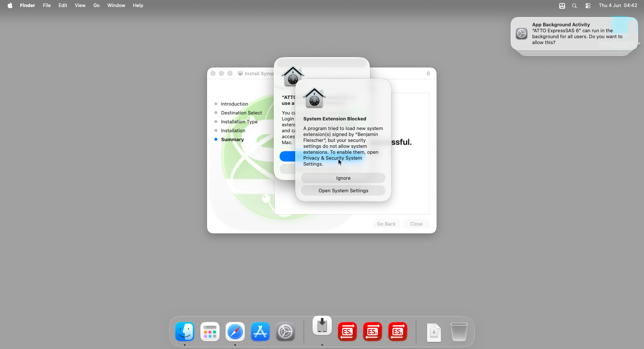This screenshot has height=349, width=644.
Task: Open the File menu
Action: click(x=47, y=5)
